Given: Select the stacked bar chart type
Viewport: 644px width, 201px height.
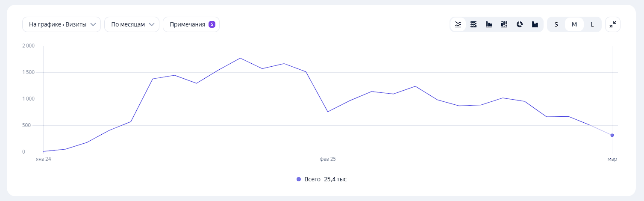Looking at the screenshot, I should pyautogui.click(x=504, y=24).
